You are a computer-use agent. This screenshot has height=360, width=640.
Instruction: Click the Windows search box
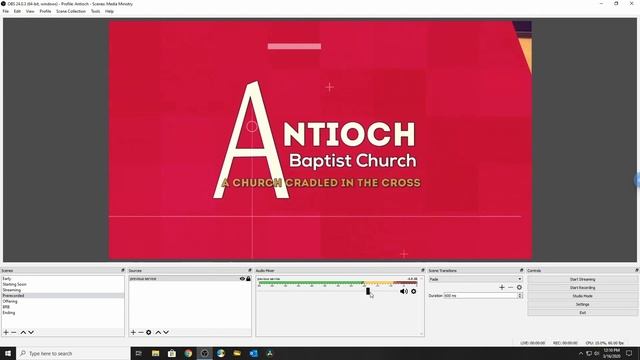coord(73,353)
